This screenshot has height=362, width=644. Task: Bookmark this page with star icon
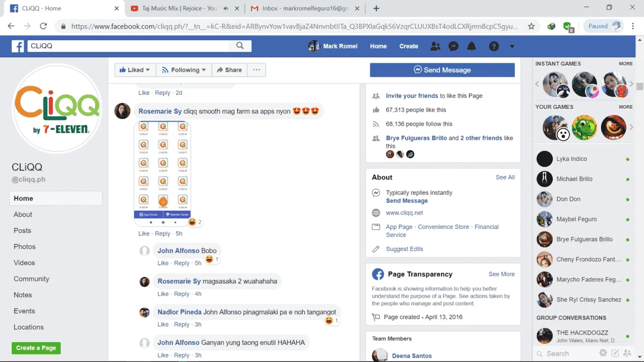click(x=531, y=26)
